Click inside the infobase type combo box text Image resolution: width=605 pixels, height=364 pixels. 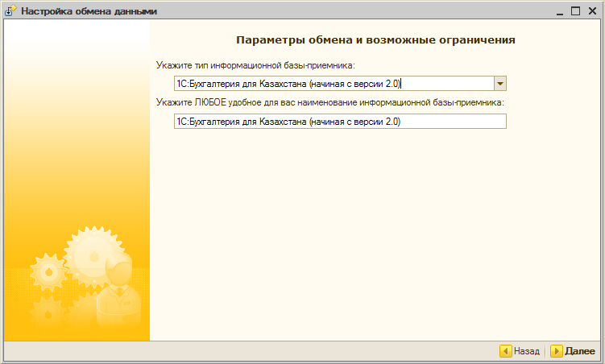322,84
